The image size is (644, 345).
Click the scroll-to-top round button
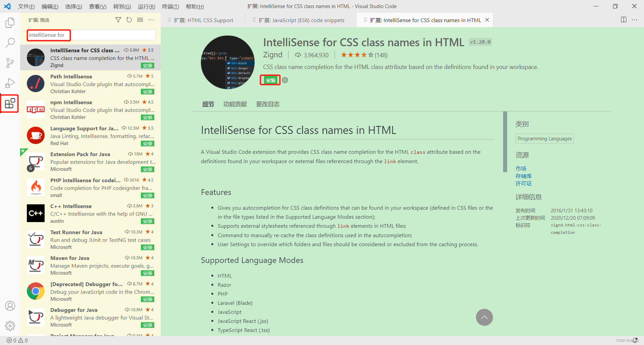pyautogui.click(x=484, y=317)
